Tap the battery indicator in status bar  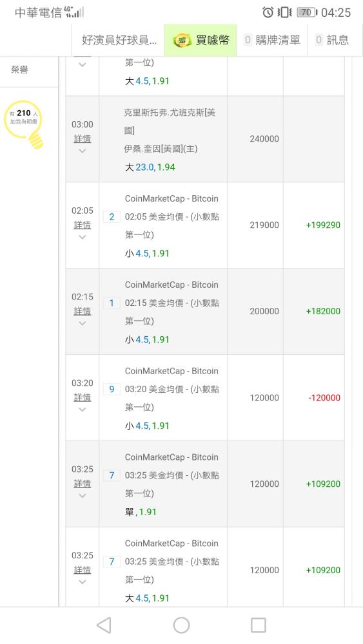[307, 12]
